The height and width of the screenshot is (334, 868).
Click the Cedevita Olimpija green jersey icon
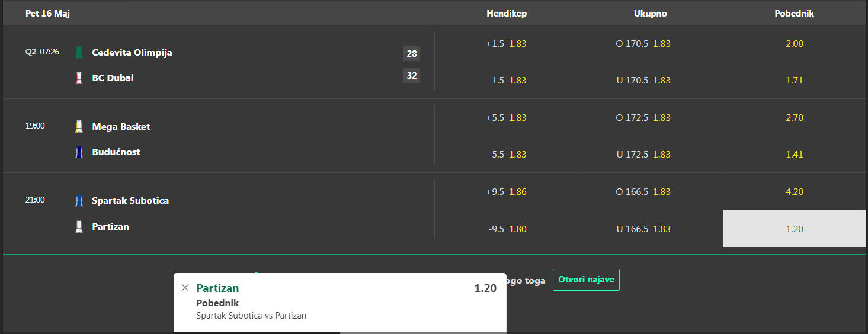click(79, 53)
